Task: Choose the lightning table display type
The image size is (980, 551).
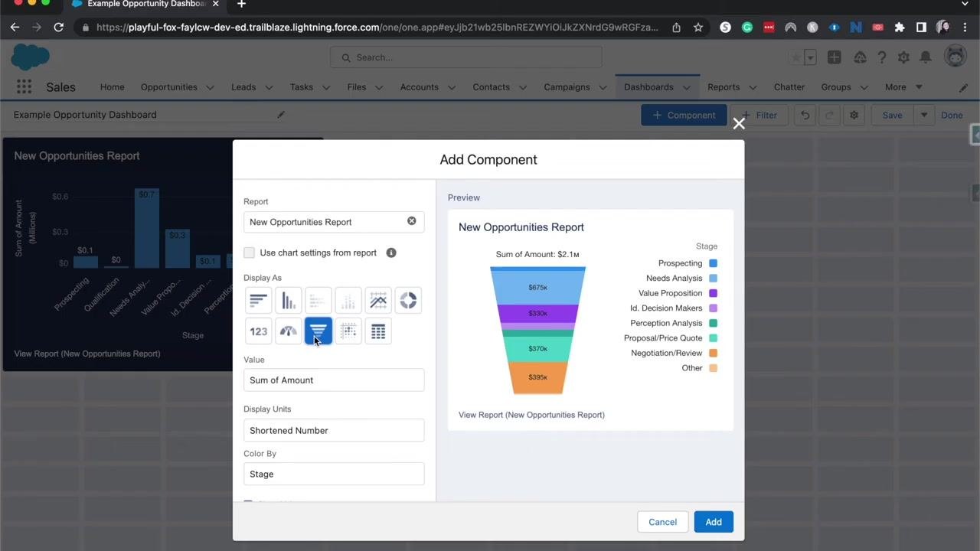Action: (378, 331)
